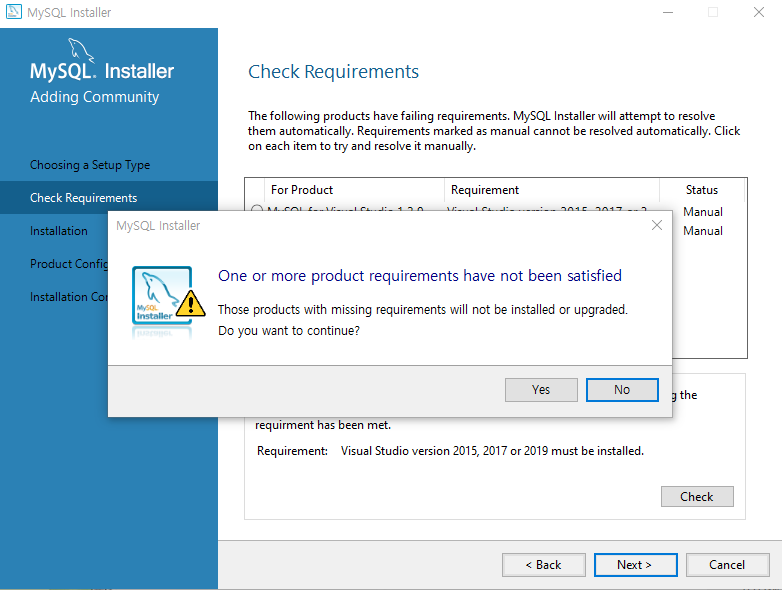
Task: Select radio button of MySQL for Visual Studio row
Action: point(257,209)
